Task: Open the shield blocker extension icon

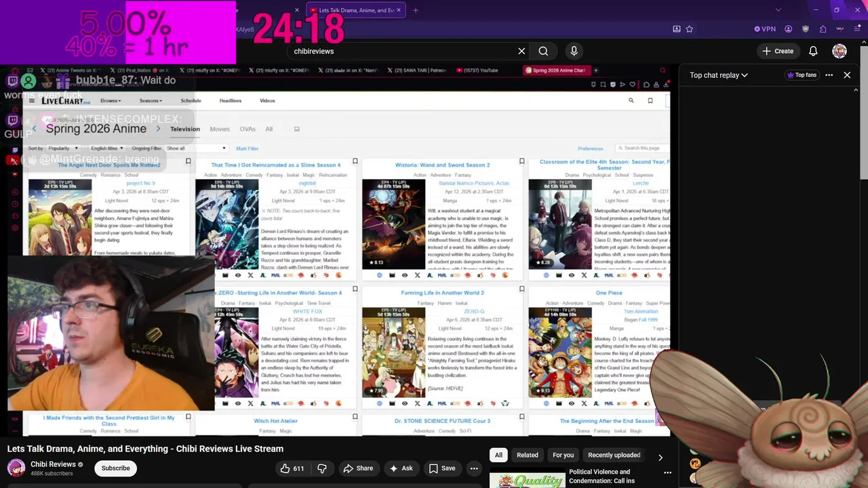Action: click(806, 29)
